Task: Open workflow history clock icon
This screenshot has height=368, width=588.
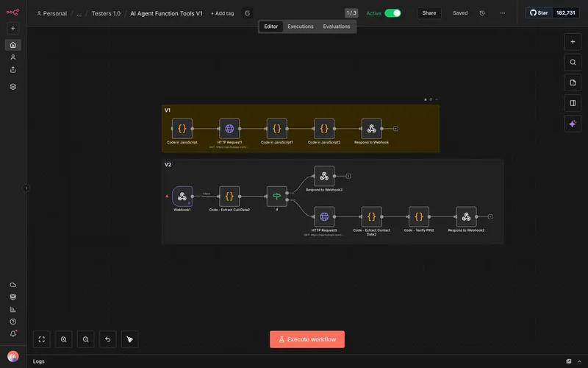Action: point(482,13)
